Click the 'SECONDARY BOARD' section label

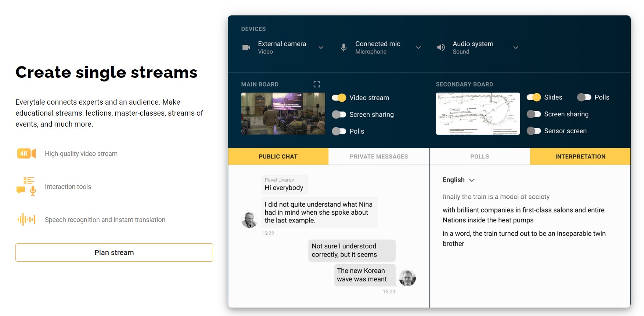tap(464, 84)
